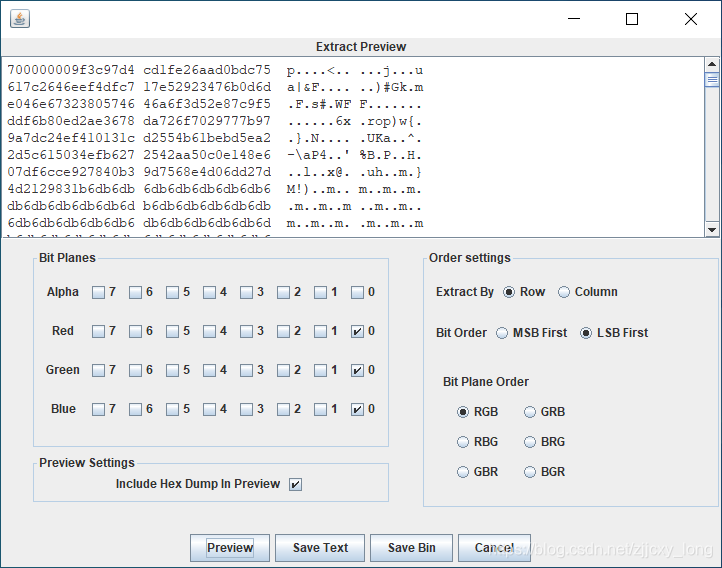
Task: Disable Include Hex Dump In Preview
Action: [295, 484]
